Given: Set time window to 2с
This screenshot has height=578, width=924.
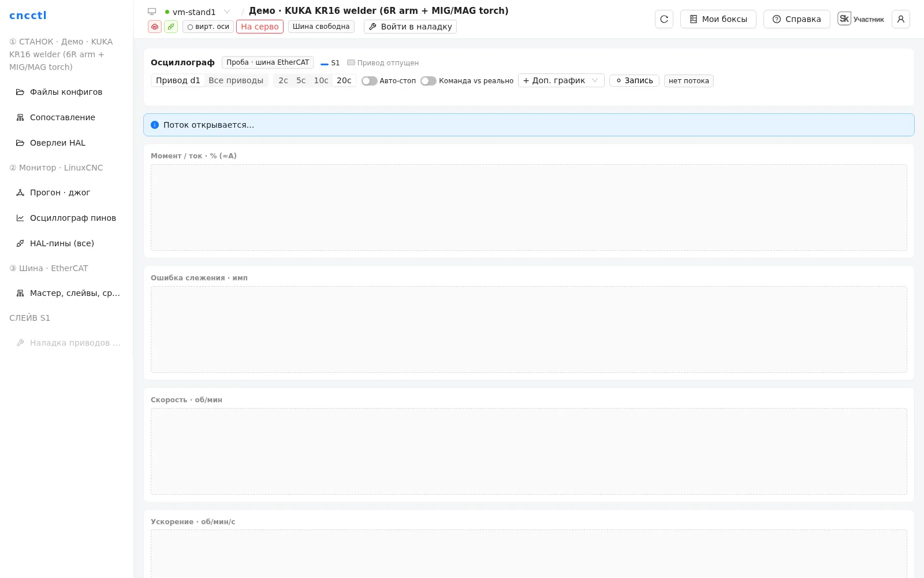Looking at the screenshot, I should (x=283, y=80).
